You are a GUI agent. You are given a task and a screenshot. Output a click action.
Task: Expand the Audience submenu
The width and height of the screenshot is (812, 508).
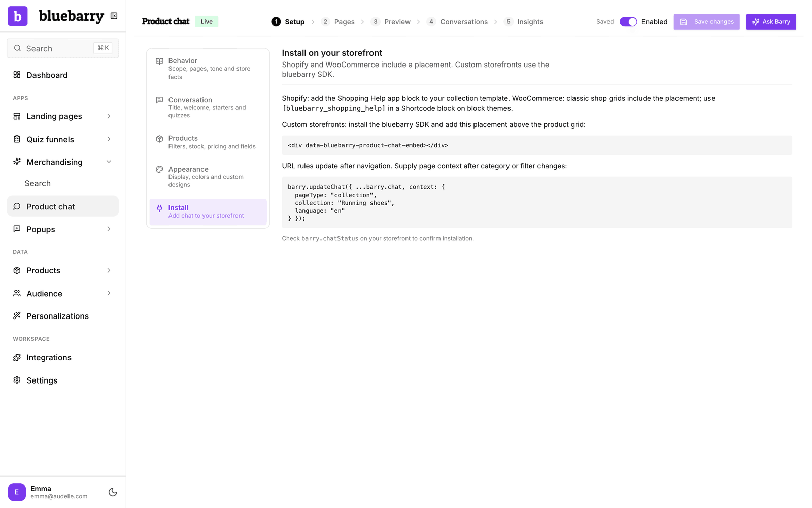[x=109, y=293]
